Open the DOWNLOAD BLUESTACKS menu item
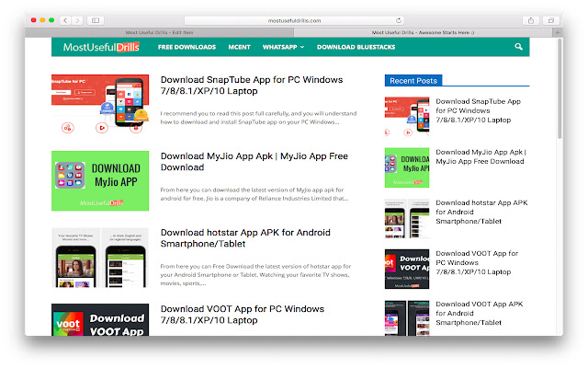The height and width of the screenshot is (368, 588). coord(356,47)
